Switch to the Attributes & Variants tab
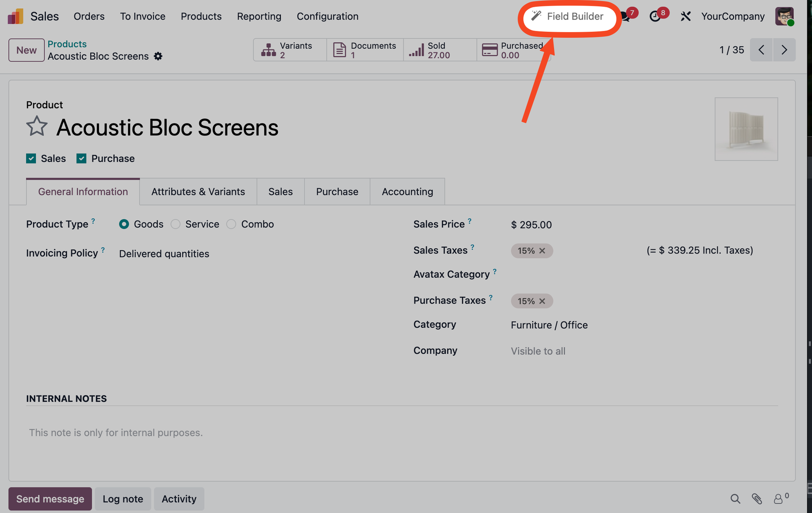The width and height of the screenshot is (812, 513). tap(198, 192)
